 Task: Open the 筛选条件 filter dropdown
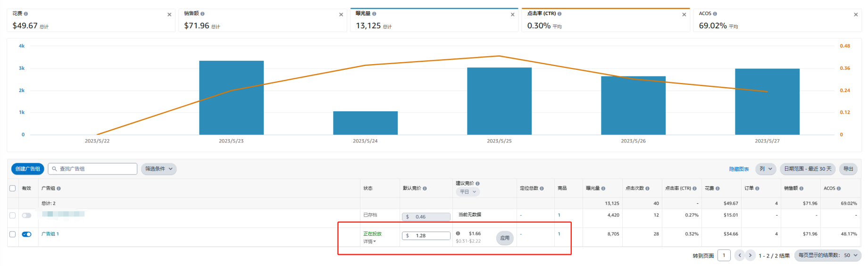159,169
